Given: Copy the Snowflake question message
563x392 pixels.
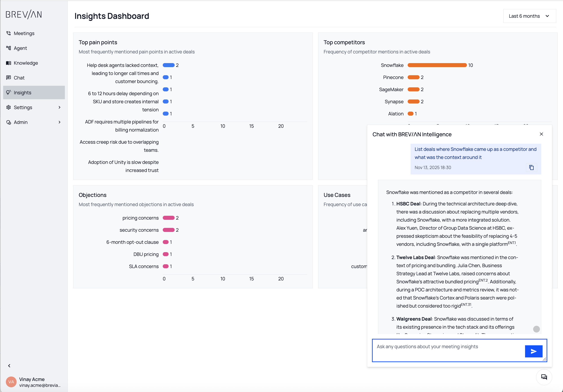Looking at the screenshot, I should click(x=531, y=167).
